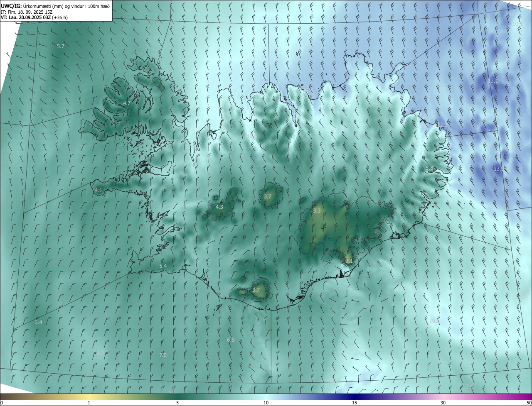Screen dimensions: 532x406
Task: Select the 3.3 value on Vatnajökull glacier
Action: point(317,210)
